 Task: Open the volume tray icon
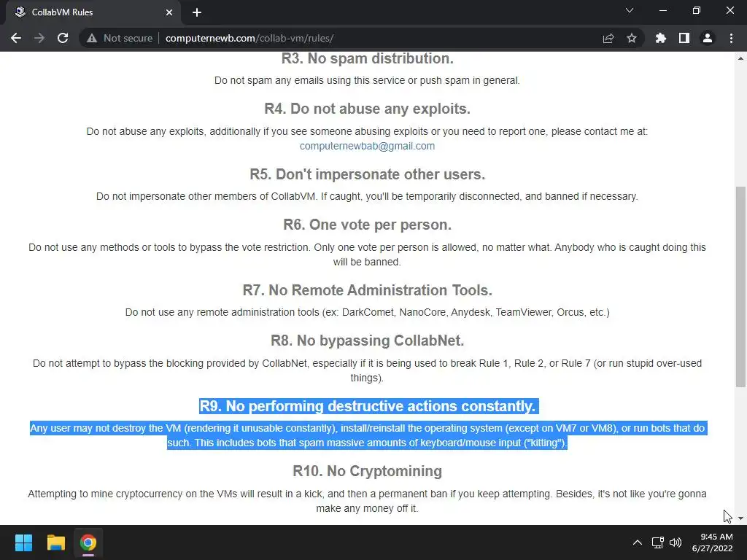(x=676, y=542)
